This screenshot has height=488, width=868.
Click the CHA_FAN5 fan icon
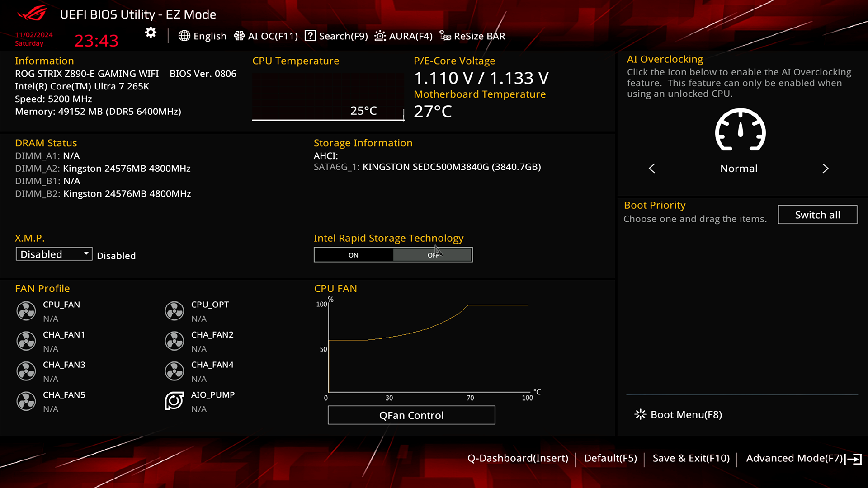(26, 401)
